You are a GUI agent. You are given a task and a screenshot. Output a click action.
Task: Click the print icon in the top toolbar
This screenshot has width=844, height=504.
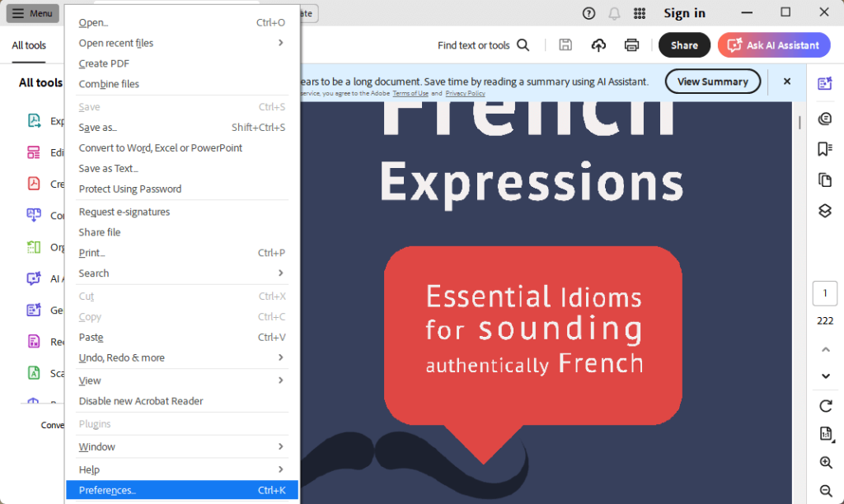coord(631,45)
